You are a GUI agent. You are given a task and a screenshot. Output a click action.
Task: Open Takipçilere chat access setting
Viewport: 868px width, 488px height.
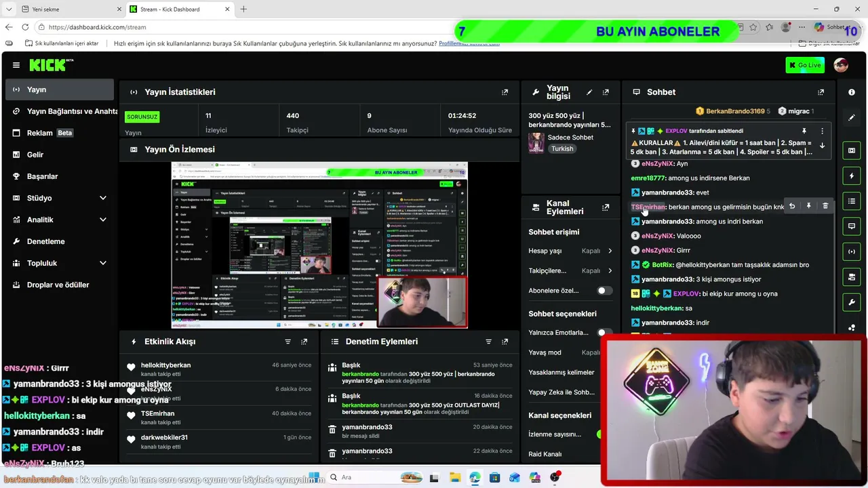click(570, 270)
